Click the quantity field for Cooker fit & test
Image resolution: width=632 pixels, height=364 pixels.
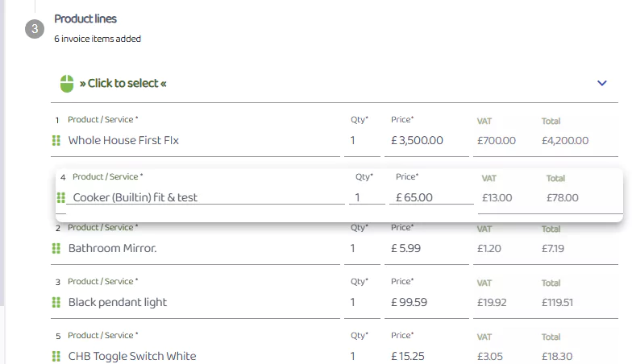(x=368, y=198)
